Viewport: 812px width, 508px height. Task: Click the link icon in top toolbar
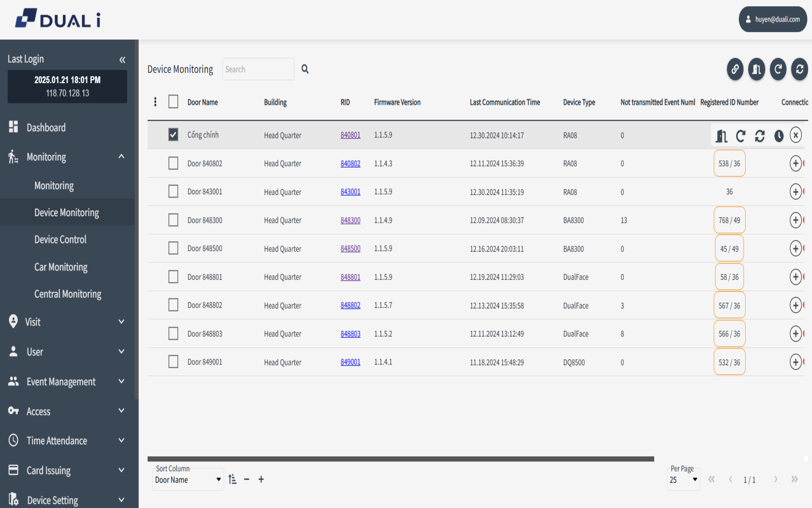(x=735, y=69)
